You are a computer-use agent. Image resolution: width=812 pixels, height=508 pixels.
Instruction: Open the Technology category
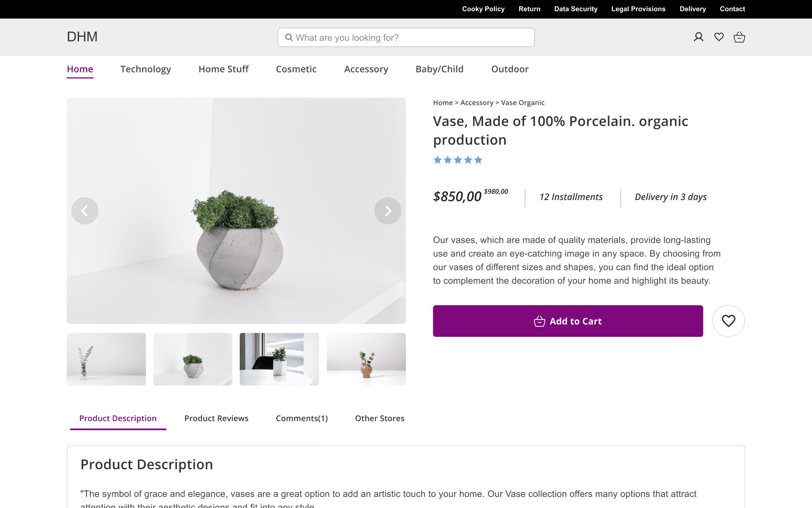point(145,69)
